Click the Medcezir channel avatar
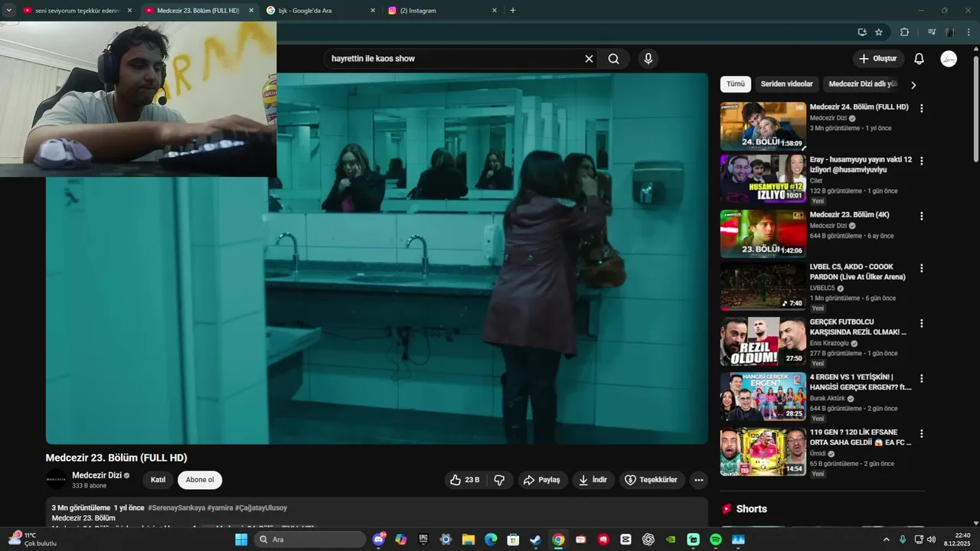 coord(56,480)
